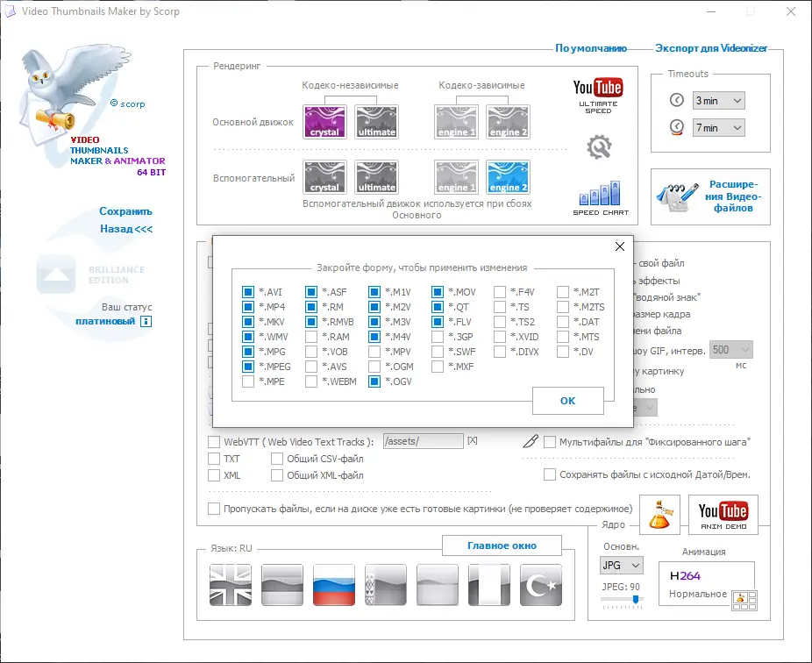Open the JPG output format dropdown
Screen dimensions: 812x663
tap(621, 565)
